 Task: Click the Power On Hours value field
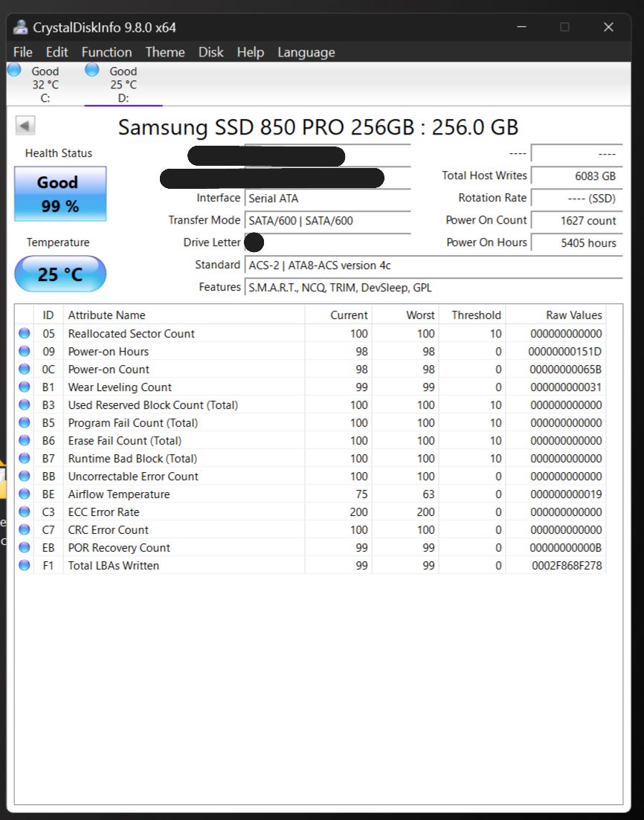[576, 242]
